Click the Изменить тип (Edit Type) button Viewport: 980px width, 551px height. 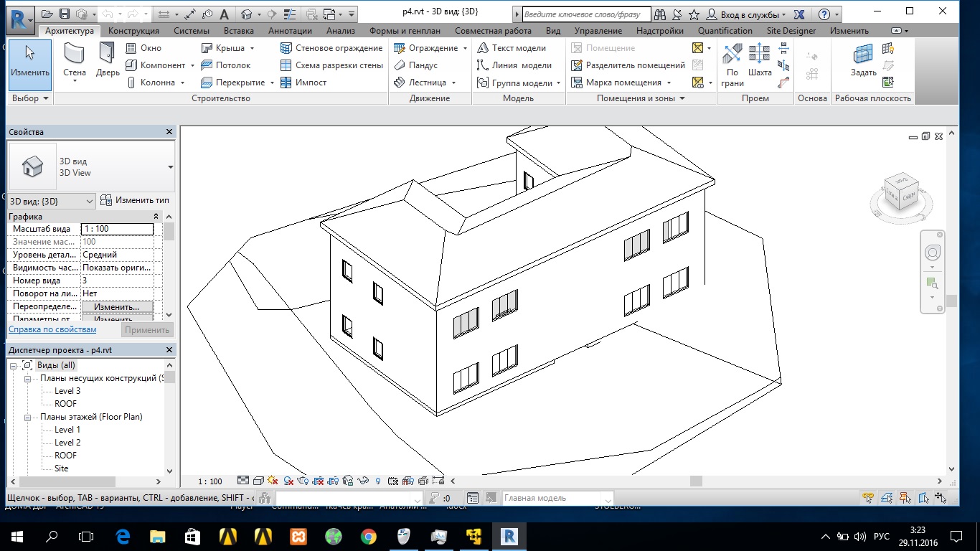point(135,200)
